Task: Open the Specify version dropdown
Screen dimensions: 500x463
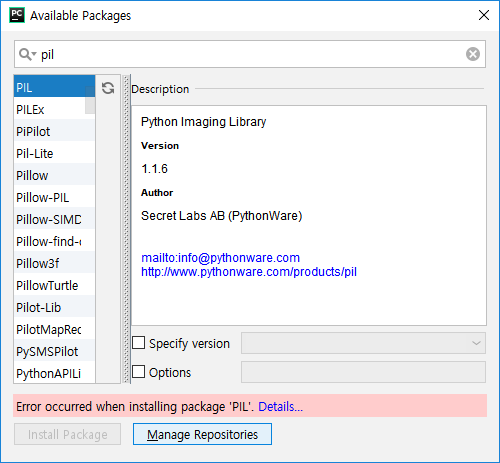Action: (363, 343)
